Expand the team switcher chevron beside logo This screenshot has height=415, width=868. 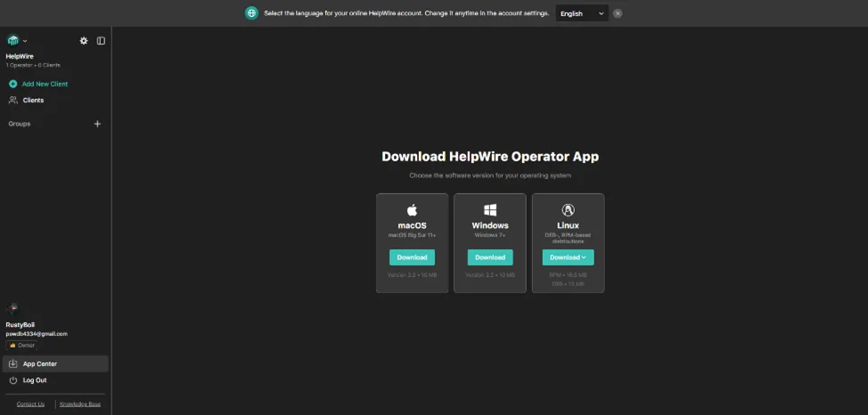click(x=25, y=41)
